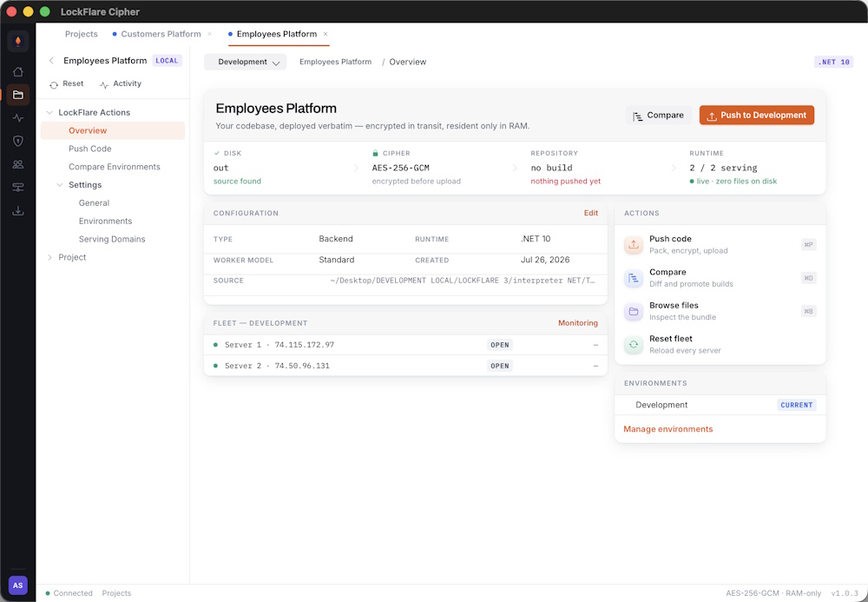The image size is (868, 602).
Task: Click Connected status in status bar
Action: [69, 593]
